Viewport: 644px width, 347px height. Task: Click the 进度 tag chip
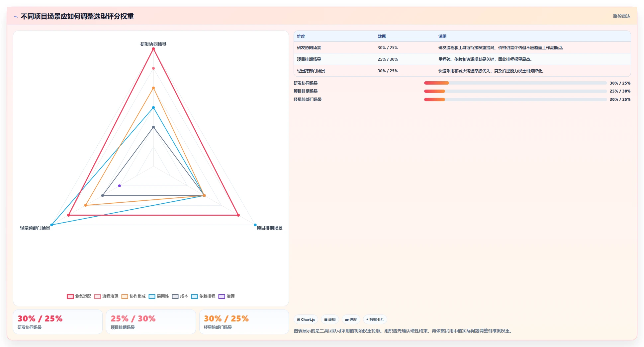pyautogui.click(x=351, y=319)
